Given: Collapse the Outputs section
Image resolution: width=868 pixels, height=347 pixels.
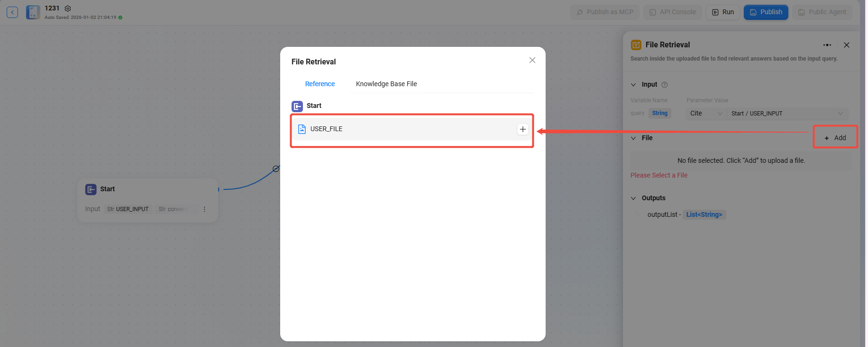Looking at the screenshot, I should click(633, 198).
